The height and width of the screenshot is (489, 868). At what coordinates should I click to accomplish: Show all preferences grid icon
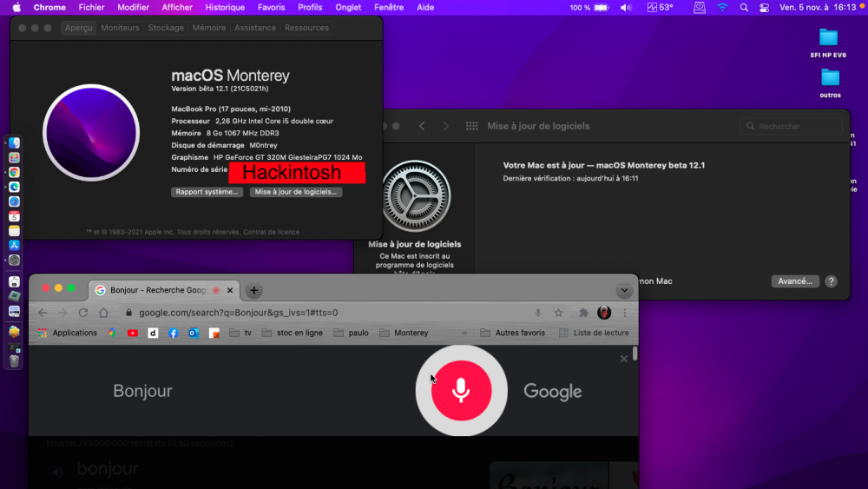(x=471, y=126)
